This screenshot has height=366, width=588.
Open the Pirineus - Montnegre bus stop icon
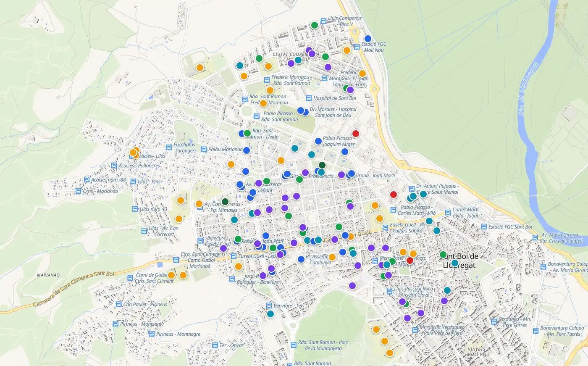point(152,334)
